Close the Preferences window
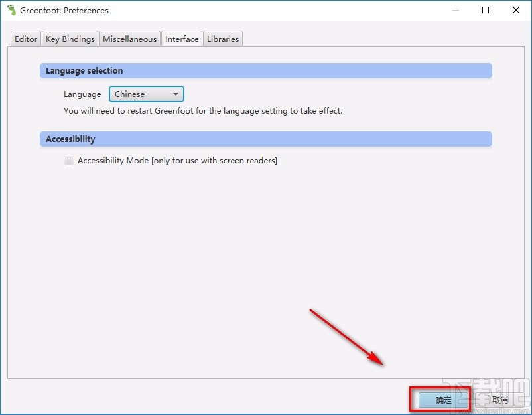 (x=515, y=10)
